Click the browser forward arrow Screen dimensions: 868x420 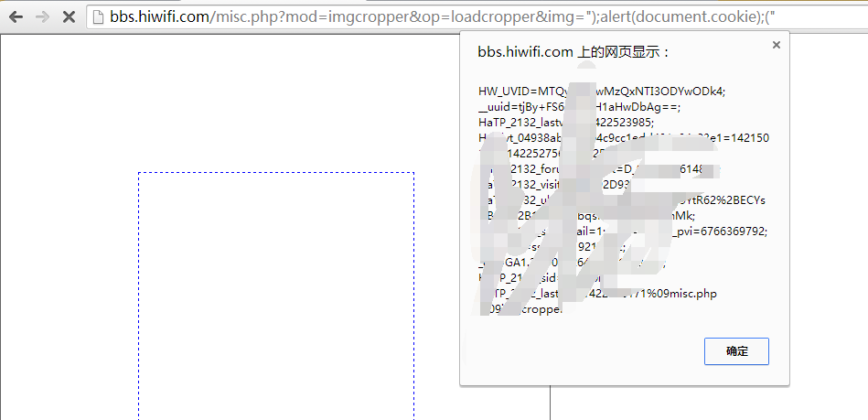point(43,17)
